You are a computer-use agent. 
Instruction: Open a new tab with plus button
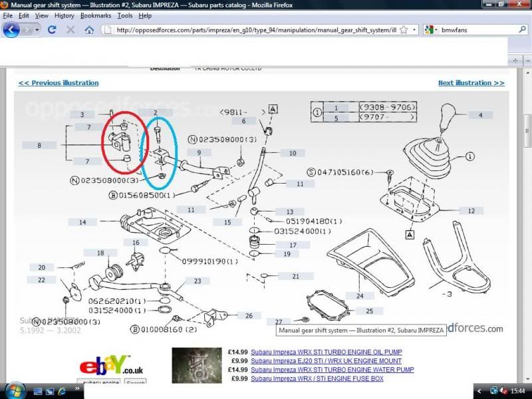point(515,61)
